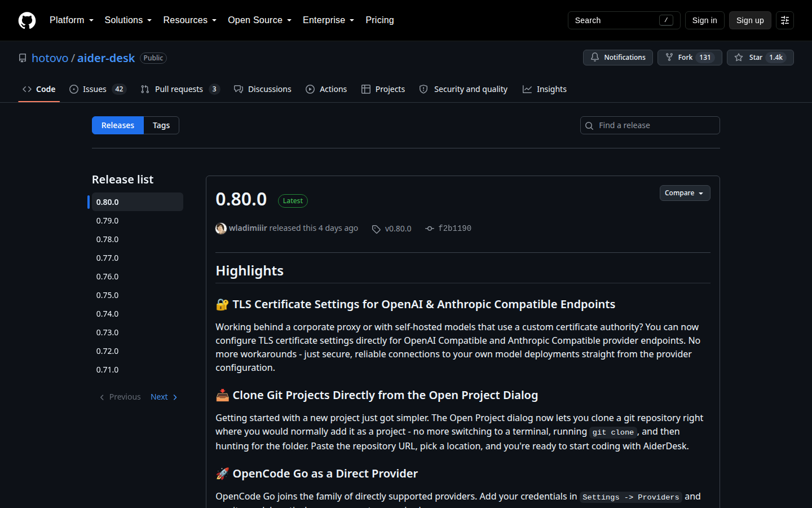Click into the Find a release field
This screenshot has height=508, width=812.
[x=650, y=125]
